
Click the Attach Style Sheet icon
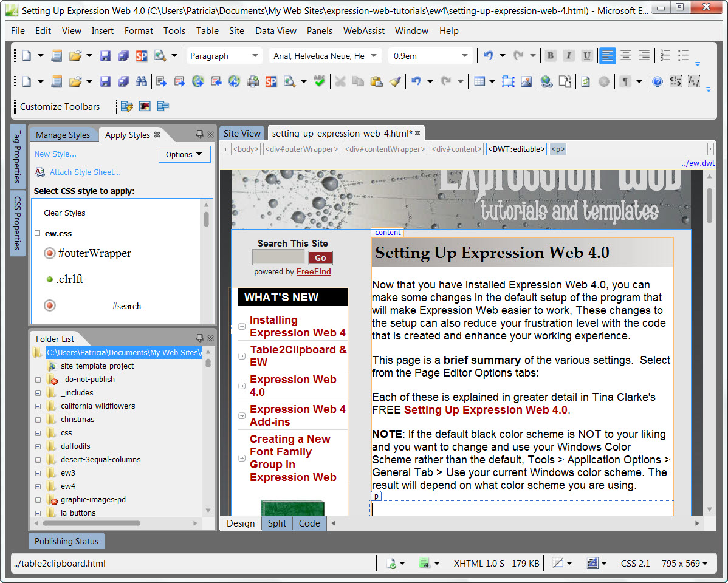coord(40,172)
